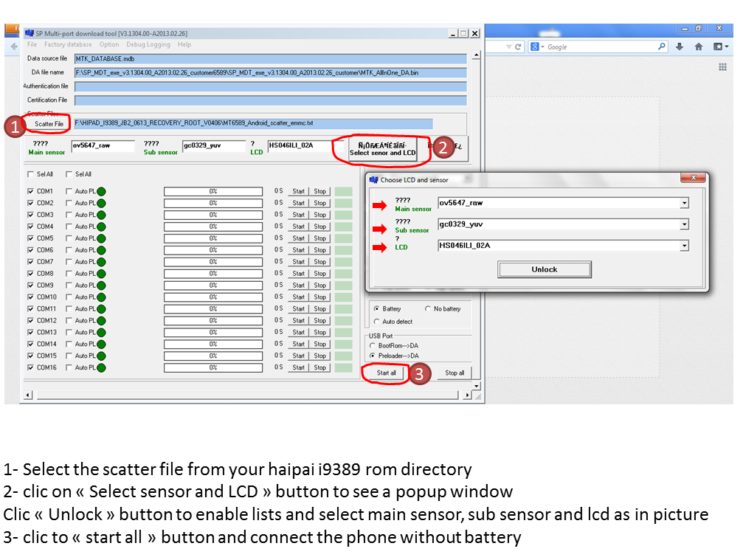
Task: Click the Google search engine icon
Action: [533, 46]
